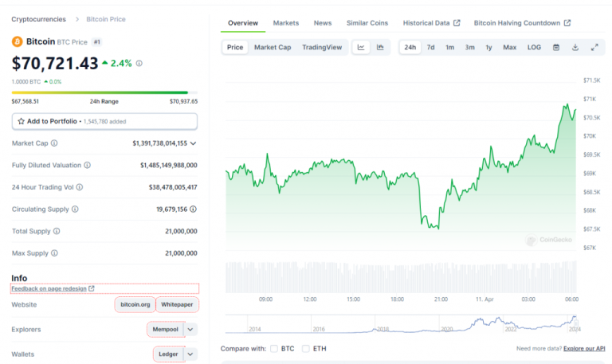Click the 24 Hour Trading Vol info icon
This screenshot has height=364, width=612.
(80, 187)
